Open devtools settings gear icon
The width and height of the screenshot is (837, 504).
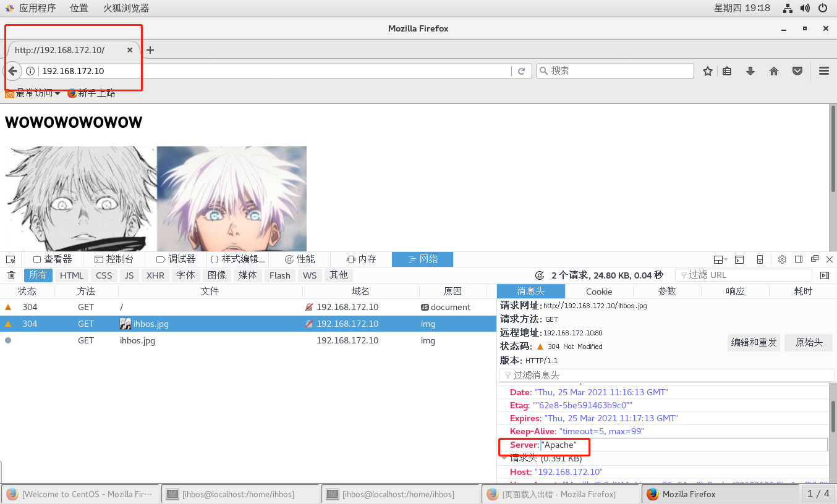pos(782,259)
